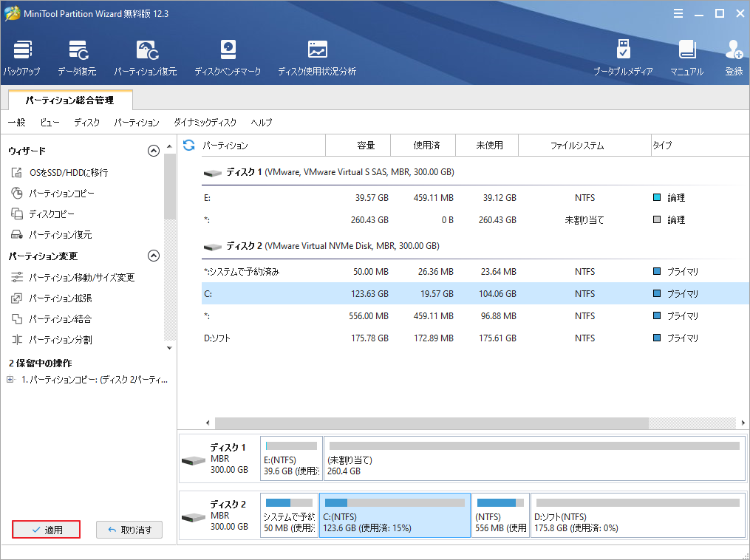Collapse the パーティション変更 section
750x560 pixels.
tap(154, 255)
